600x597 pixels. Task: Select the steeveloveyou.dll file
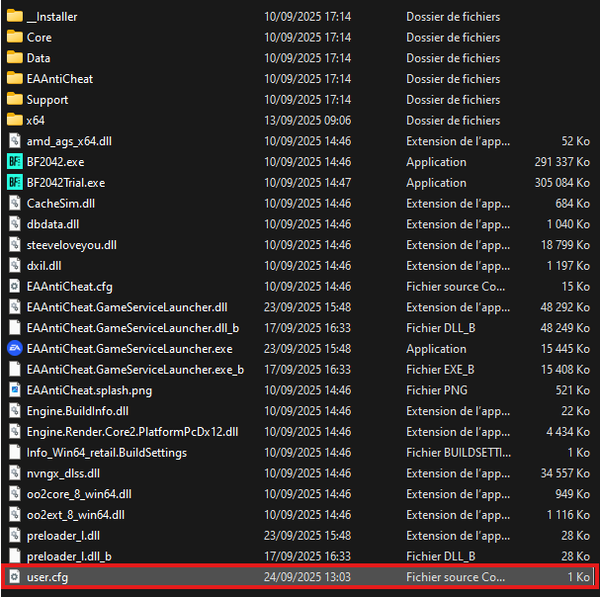pos(71,245)
